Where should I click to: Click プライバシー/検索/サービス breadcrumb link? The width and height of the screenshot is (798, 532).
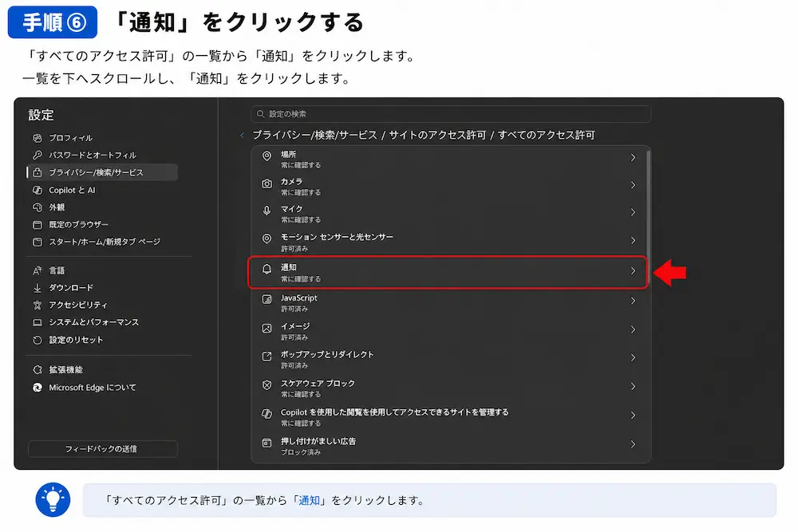tap(315, 136)
